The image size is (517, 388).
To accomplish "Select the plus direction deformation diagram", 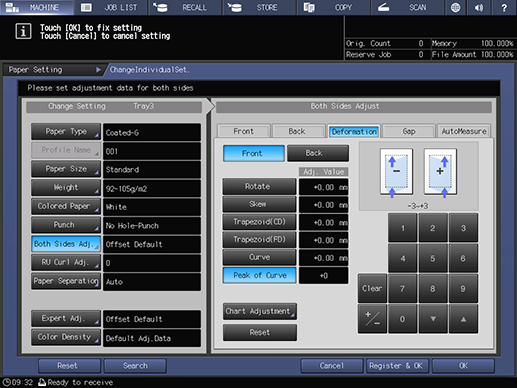I will point(440,172).
